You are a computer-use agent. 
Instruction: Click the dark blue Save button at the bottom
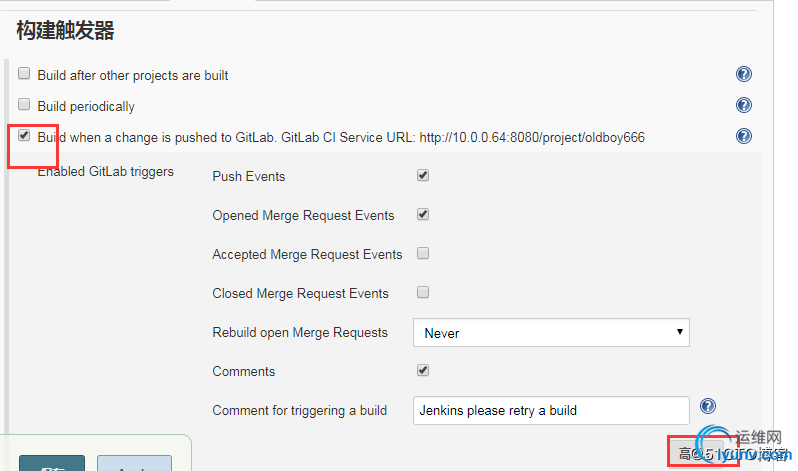[52, 463]
